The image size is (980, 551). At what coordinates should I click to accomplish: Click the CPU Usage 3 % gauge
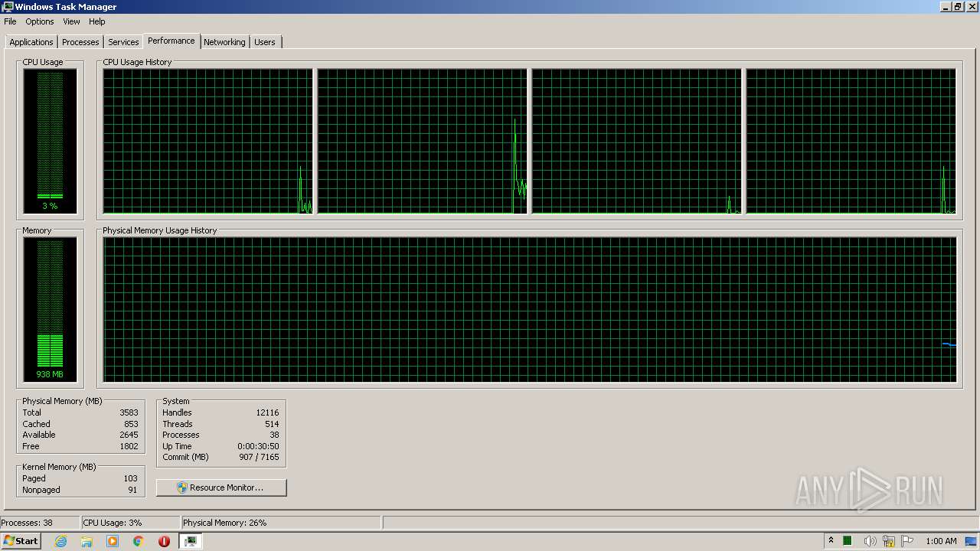50,141
